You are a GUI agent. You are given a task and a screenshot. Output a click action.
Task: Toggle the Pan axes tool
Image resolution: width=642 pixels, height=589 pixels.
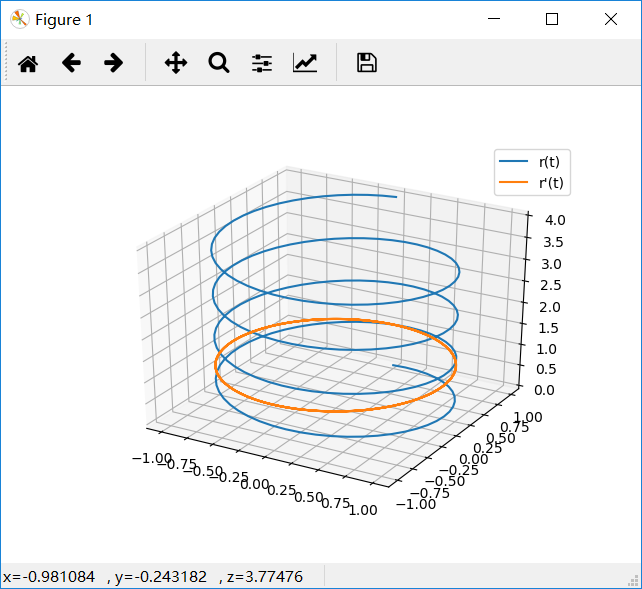point(176,63)
